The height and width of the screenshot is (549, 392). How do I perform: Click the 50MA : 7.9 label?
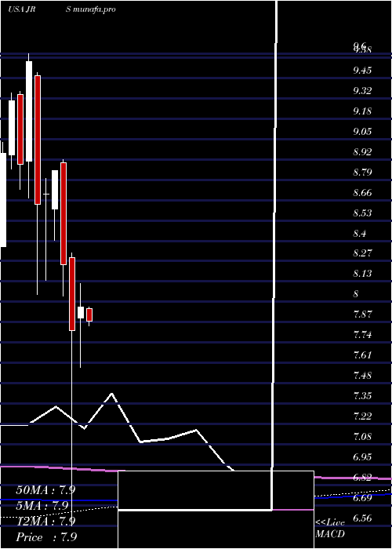pos(45,490)
